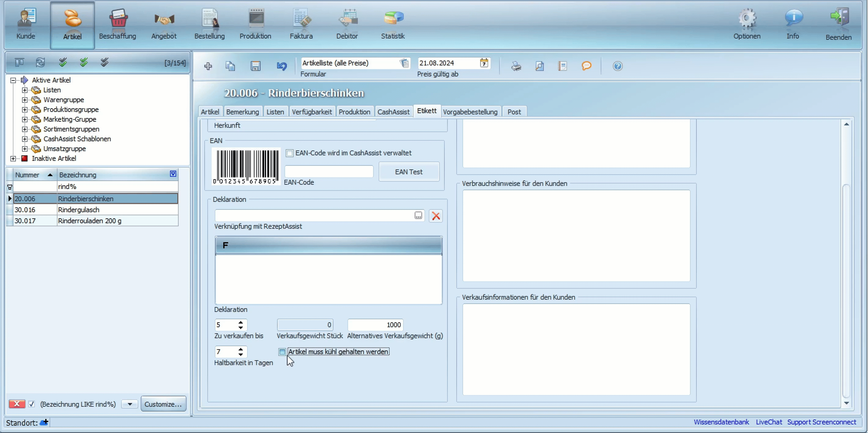Screen dimensions: 868x433
Task: Switch to the Vorgabebestellung tab
Action: click(470, 111)
